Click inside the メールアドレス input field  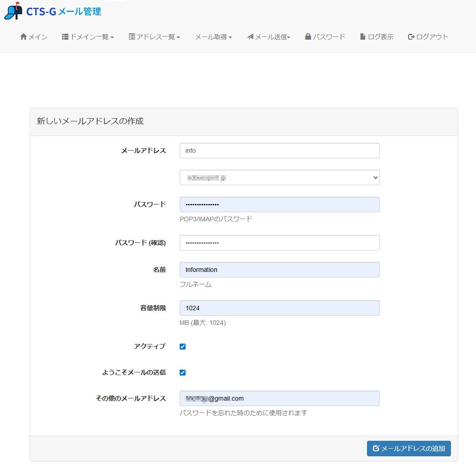279,150
